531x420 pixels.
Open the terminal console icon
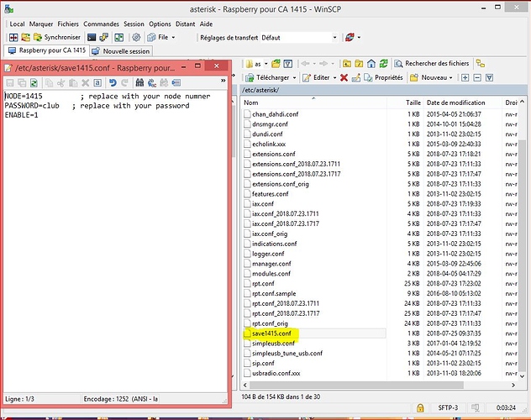92,37
